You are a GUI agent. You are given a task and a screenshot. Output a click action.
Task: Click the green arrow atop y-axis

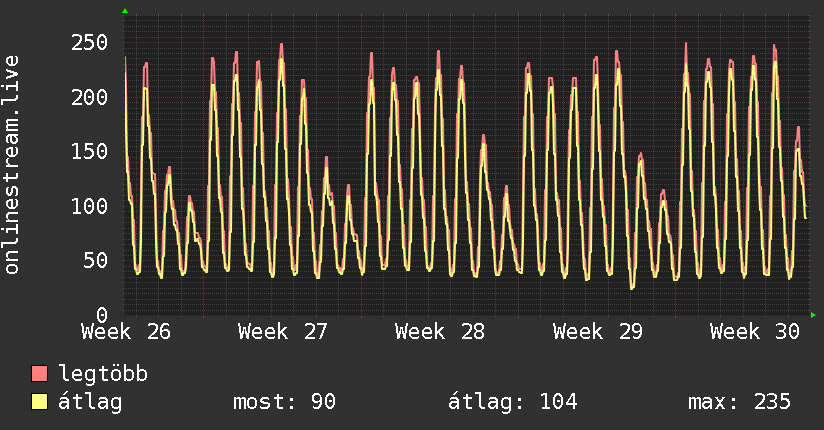[x=125, y=11]
